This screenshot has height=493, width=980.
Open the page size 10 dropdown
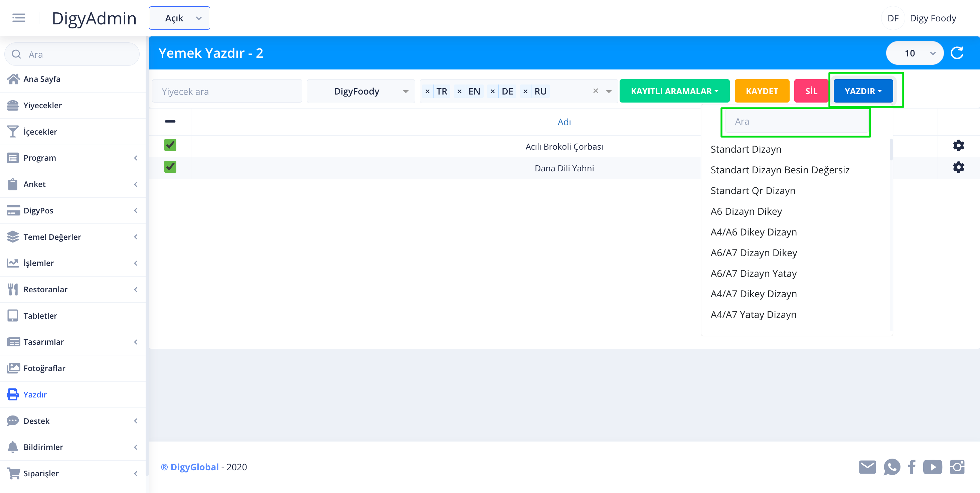coord(914,53)
